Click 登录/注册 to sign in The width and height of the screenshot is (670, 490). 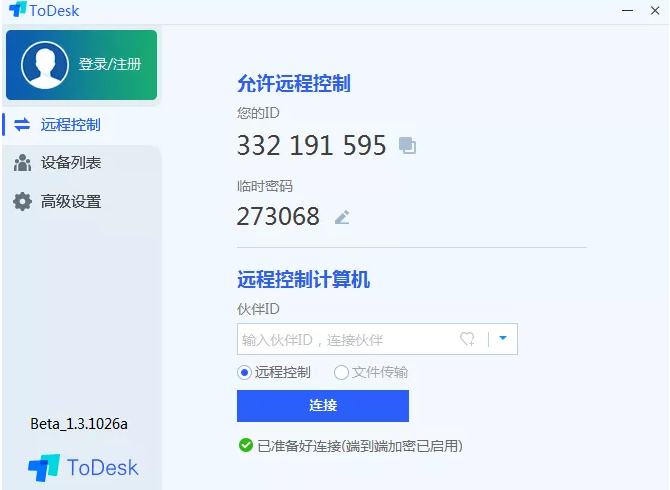tap(110, 65)
